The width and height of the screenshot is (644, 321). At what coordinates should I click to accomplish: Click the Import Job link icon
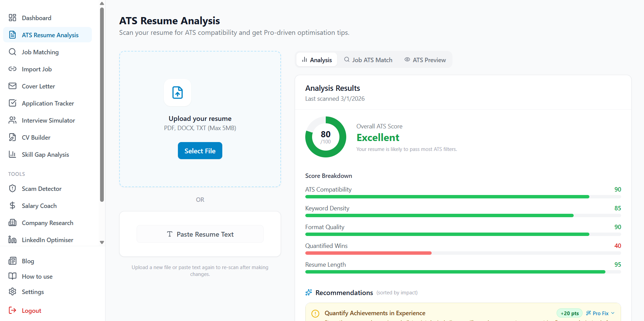point(13,69)
